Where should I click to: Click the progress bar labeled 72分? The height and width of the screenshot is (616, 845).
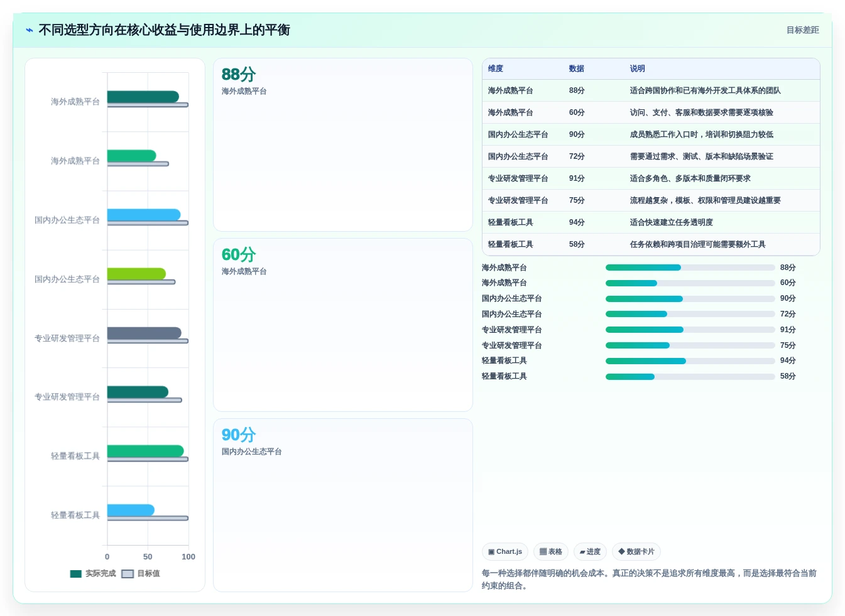690,315
